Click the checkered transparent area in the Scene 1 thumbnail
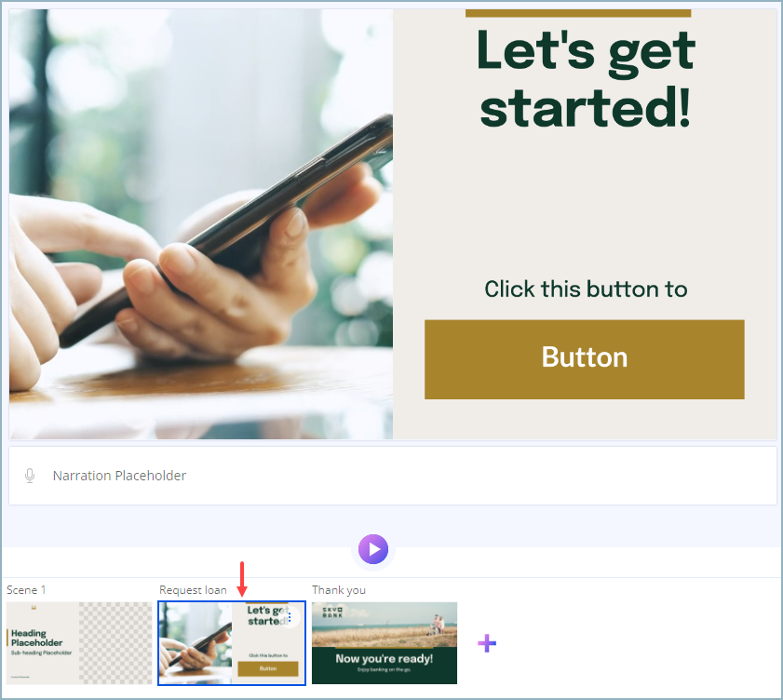 pos(115,643)
